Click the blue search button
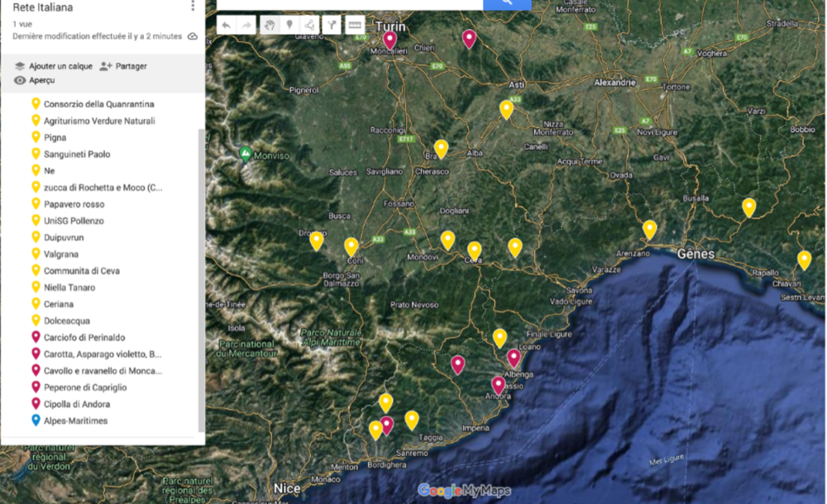The image size is (827, 504). click(x=507, y=4)
